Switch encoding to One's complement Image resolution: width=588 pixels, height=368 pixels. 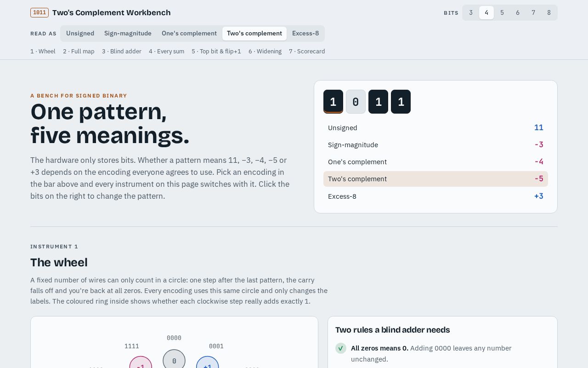tap(189, 34)
